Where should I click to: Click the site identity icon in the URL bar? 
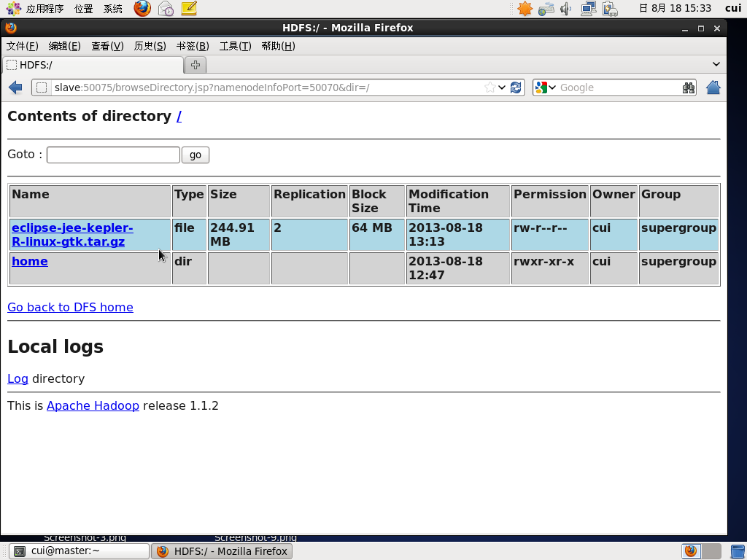(42, 87)
